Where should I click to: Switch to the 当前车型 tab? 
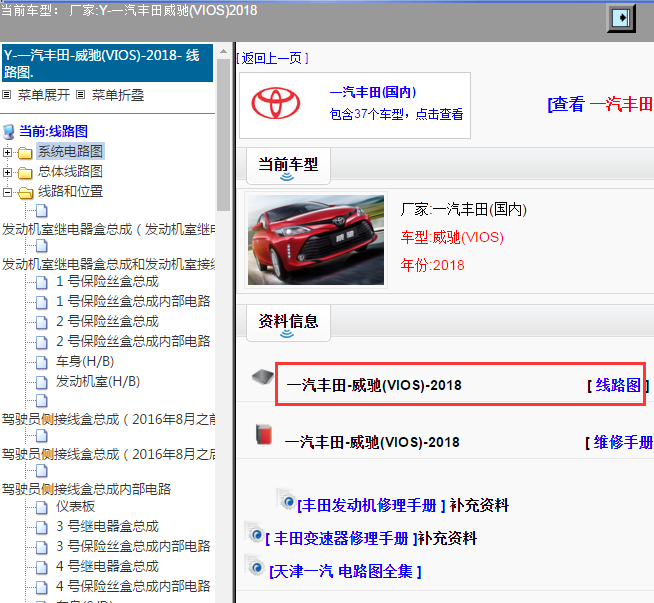[x=288, y=166]
